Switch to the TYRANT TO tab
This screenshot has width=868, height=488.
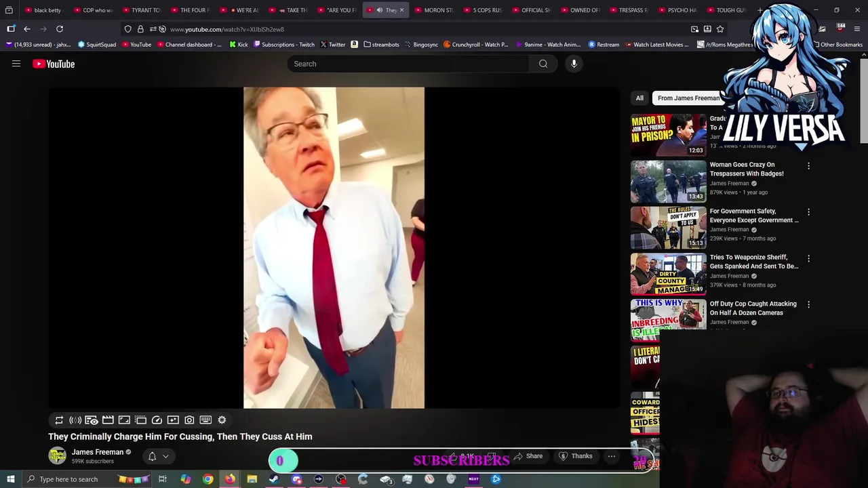[x=142, y=10]
